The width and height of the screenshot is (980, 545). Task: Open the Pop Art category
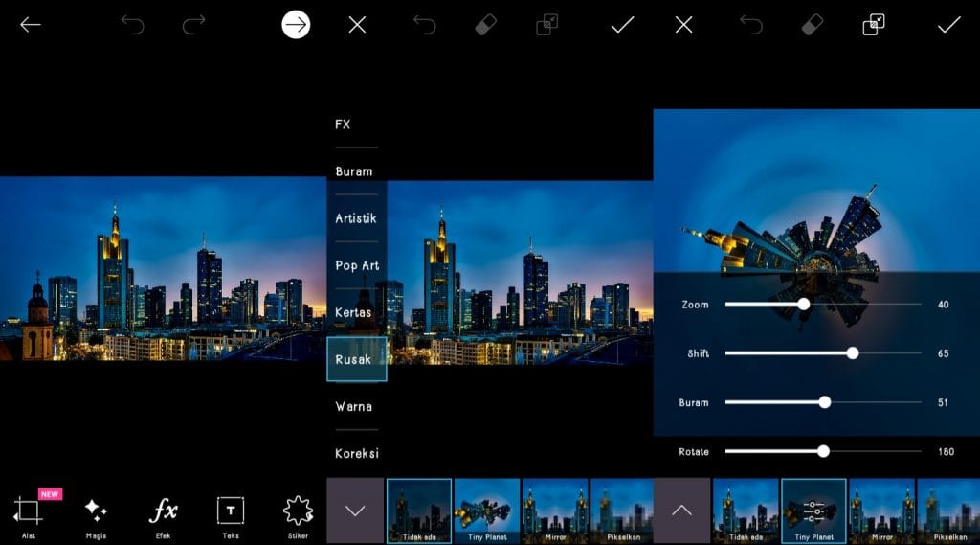[x=356, y=265]
